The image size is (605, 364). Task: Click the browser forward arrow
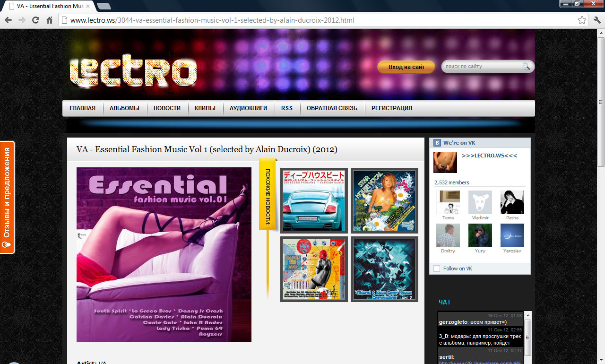22,20
